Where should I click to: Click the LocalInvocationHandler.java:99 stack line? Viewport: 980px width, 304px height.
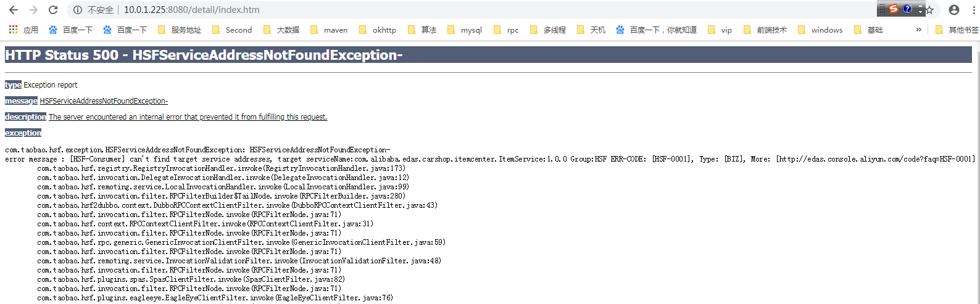(223, 187)
